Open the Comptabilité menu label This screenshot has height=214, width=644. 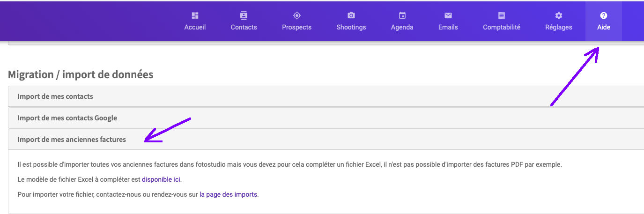click(502, 27)
